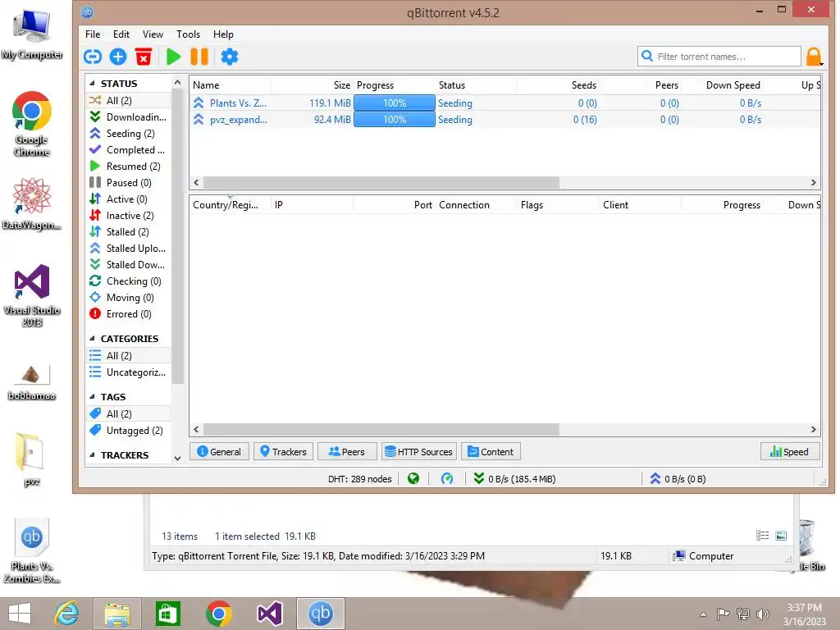Open Options via the blue gear icon

pyautogui.click(x=230, y=57)
